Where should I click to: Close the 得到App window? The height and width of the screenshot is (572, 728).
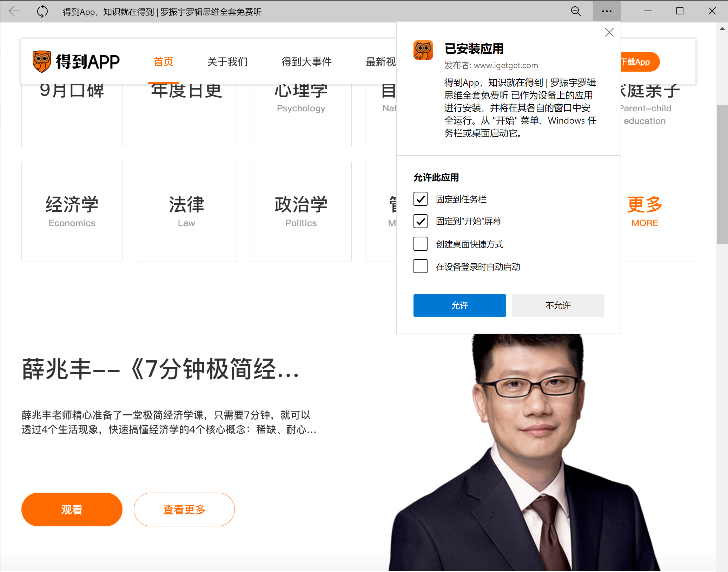tap(712, 11)
